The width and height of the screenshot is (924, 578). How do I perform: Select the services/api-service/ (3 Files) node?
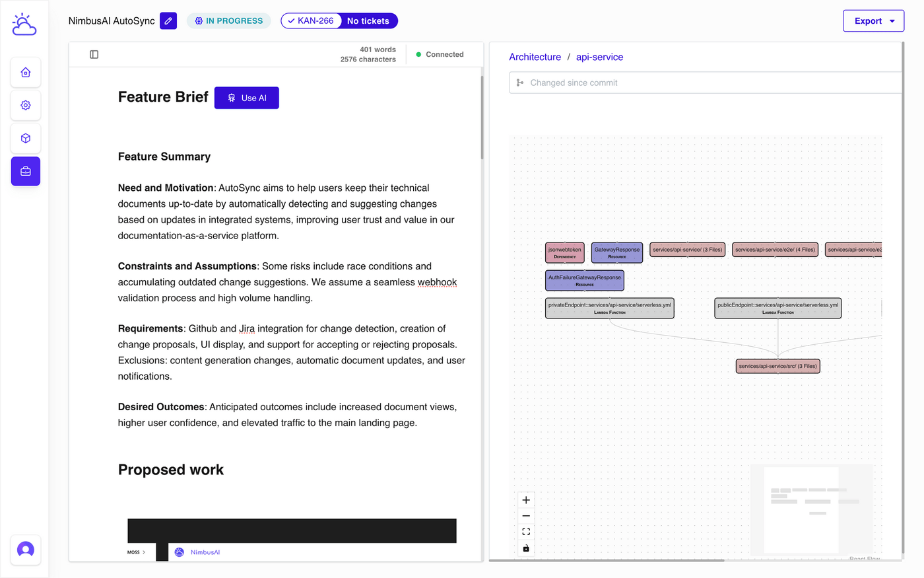coord(688,250)
